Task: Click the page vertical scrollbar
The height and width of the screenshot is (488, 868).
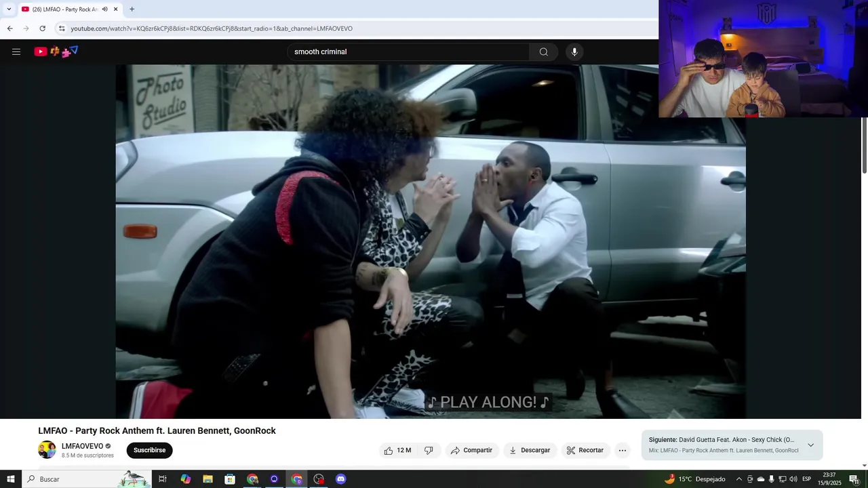Action: pyautogui.click(x=864, y=145)
